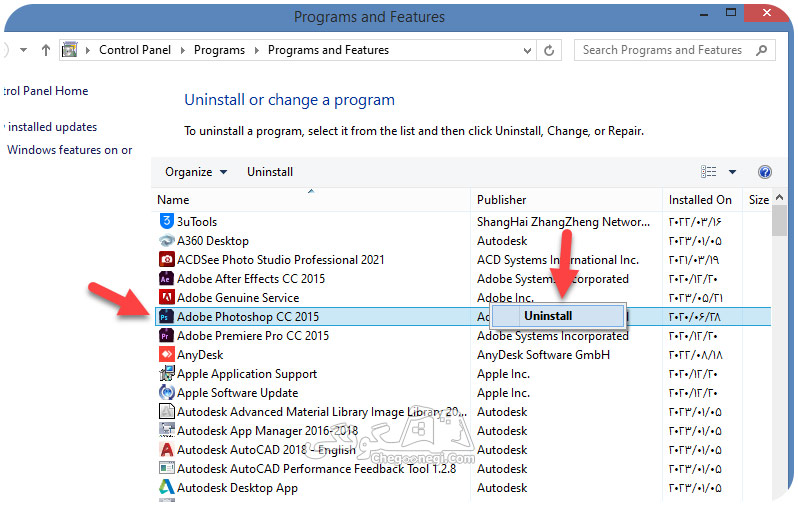Viewport: 798px width, 508px height.
Task: Click the Uninstall toolbar button
Action: coord(270,172)
